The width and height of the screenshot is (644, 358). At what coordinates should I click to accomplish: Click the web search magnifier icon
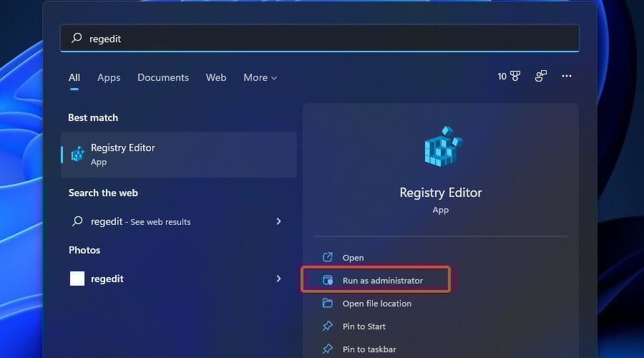[77, 221]
